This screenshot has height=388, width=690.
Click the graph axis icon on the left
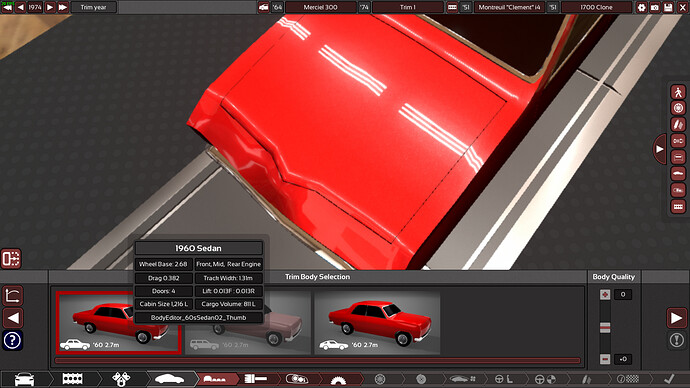[13, 296]
